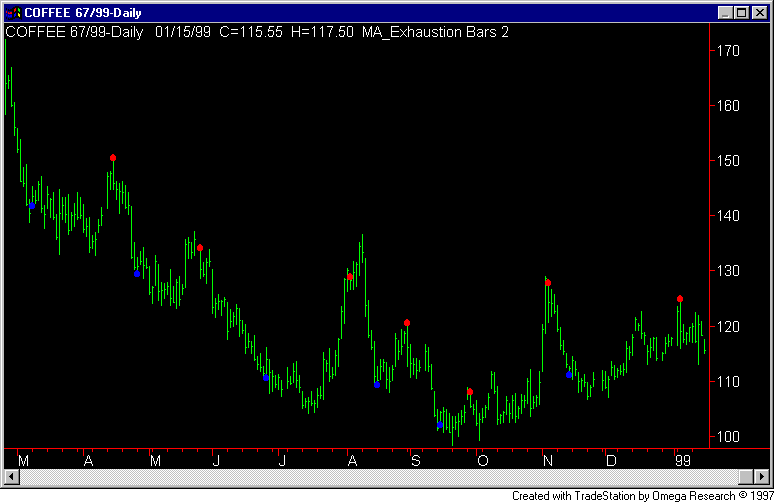This screenshot has height=502, width=774.
Task: Click the 140 price axis label
Action: click(x=728, y=216)
